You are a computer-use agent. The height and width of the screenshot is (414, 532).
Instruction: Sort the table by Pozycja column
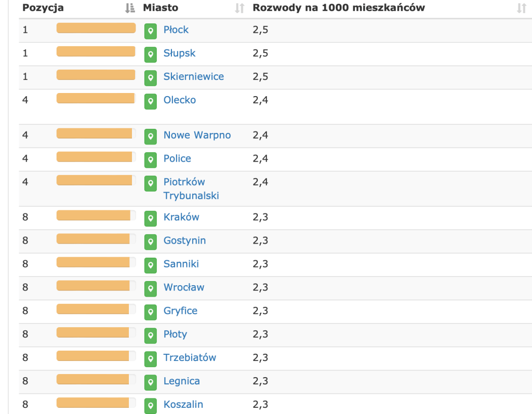(x=130, y=8)
